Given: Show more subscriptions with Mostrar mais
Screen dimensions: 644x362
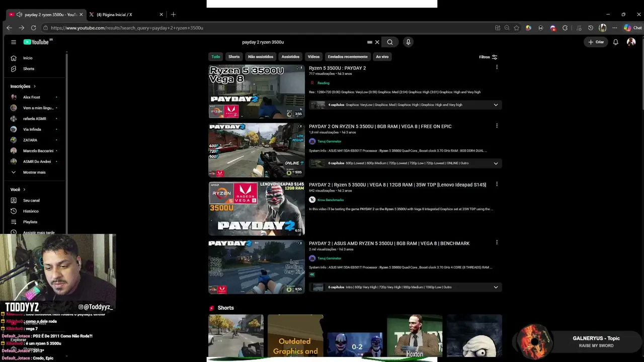Looking at the screenshot, I should 34,172.
